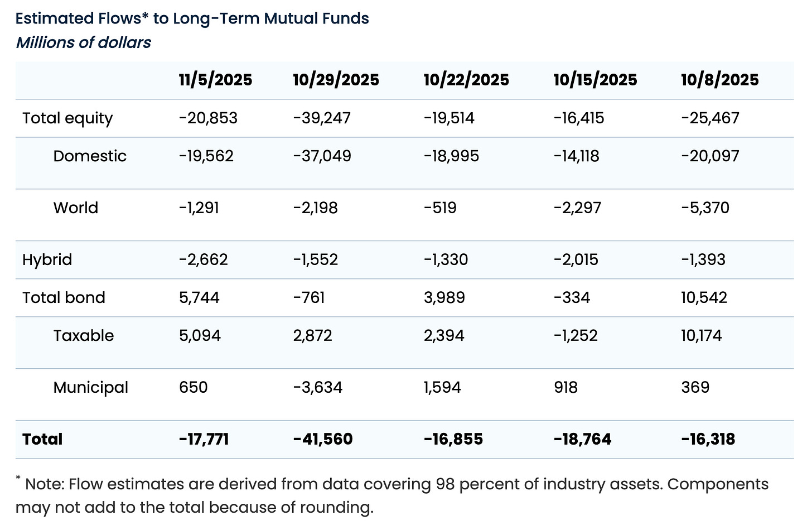Select the Hybrid row label
This screenshot has height=530, width=812.
pyautogui.click(x=47, y=259)
